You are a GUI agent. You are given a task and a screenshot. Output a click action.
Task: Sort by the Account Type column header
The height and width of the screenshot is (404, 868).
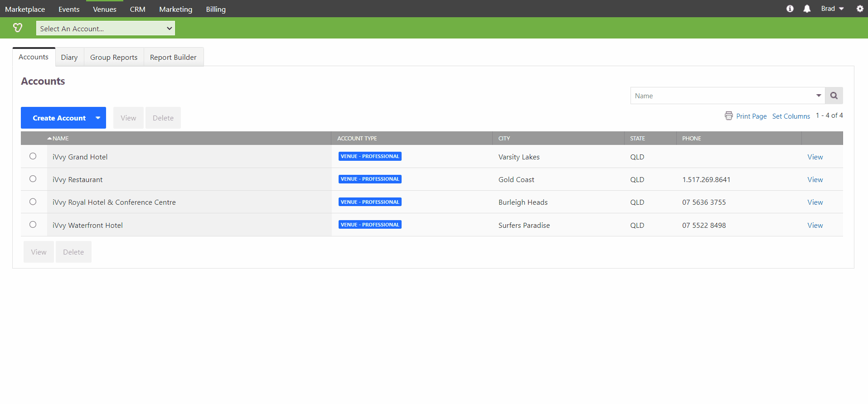357,139
